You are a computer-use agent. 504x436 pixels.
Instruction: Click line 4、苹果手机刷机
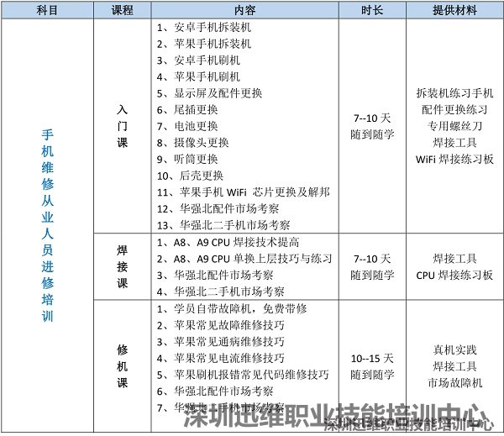[x=198, y=76]
